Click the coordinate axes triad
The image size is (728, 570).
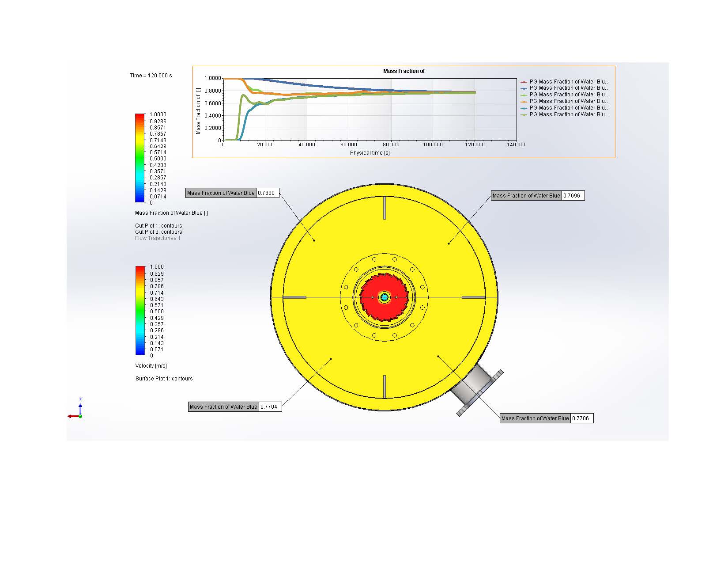point(77,410)
